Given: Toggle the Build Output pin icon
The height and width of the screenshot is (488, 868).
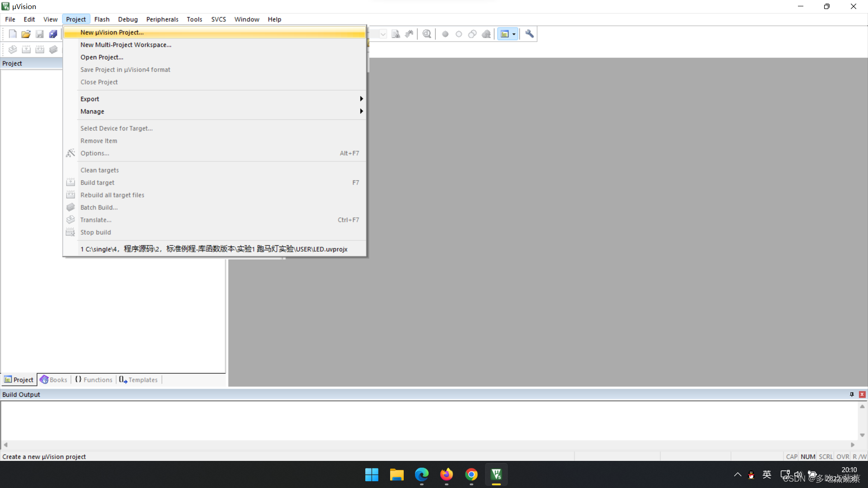Looking at the screenshot, I should click(x=852, y=394).
